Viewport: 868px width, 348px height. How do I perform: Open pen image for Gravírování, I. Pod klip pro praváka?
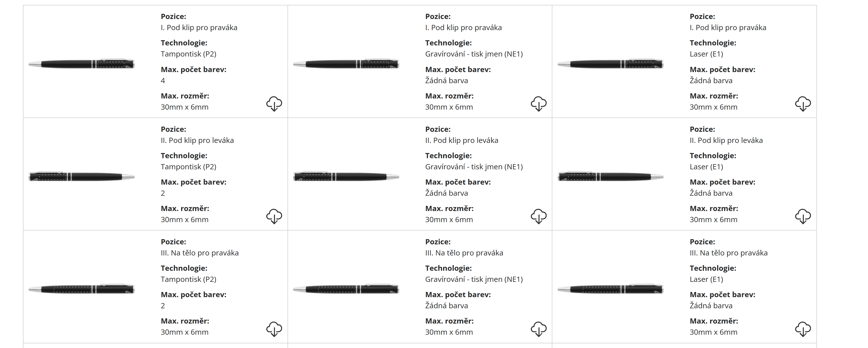(x=346, y=64)
